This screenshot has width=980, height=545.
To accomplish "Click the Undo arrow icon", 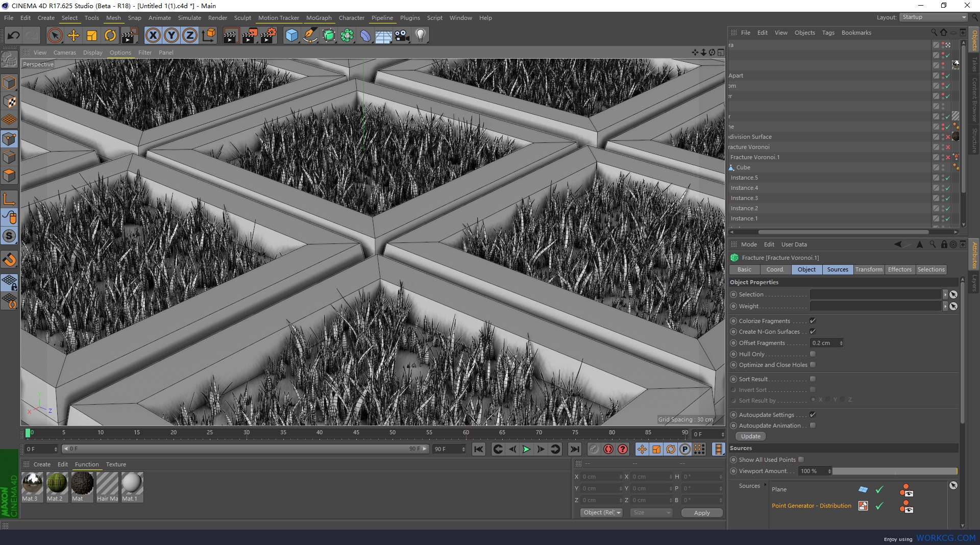I will coord(14,35).
